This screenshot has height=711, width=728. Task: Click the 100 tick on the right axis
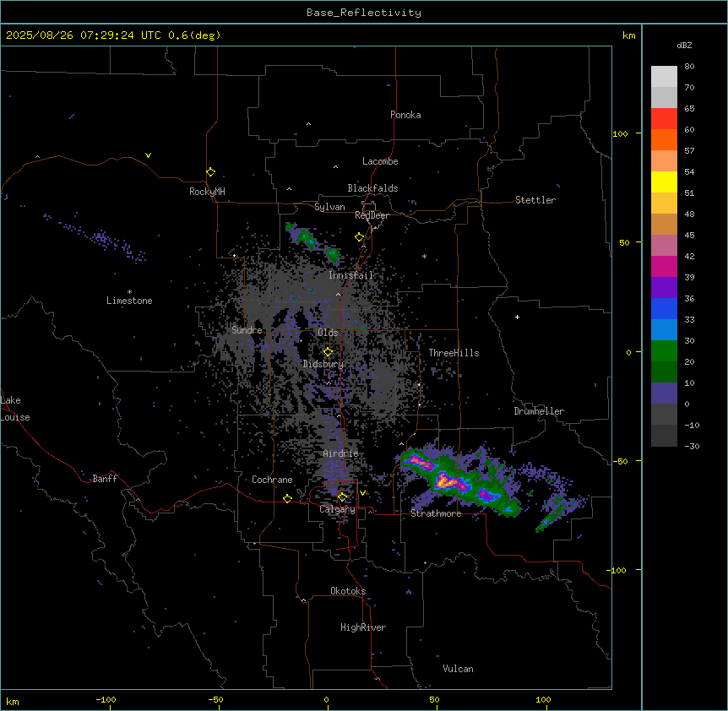(620, 133)
